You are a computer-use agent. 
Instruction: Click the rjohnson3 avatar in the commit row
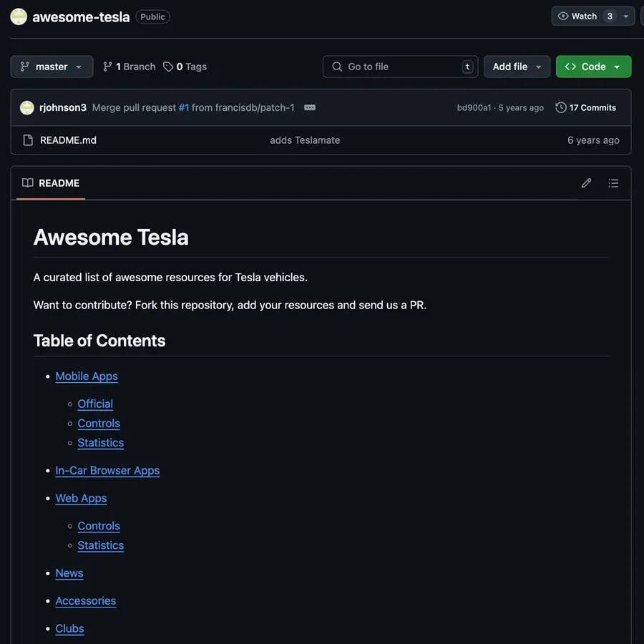[x=27, y=107]
